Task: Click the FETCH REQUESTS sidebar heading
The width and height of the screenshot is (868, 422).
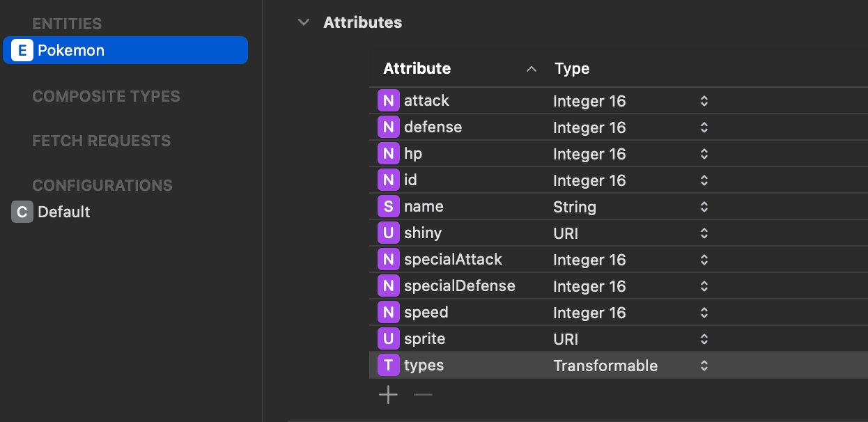Action: click(x=101, y=141)
